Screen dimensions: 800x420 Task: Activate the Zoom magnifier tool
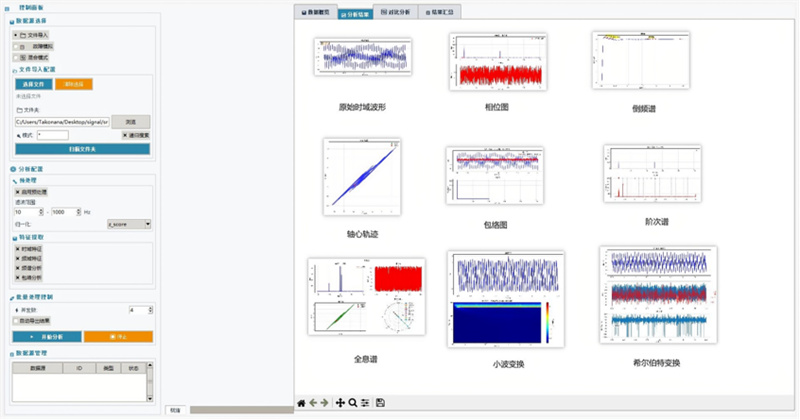[353, 402]
